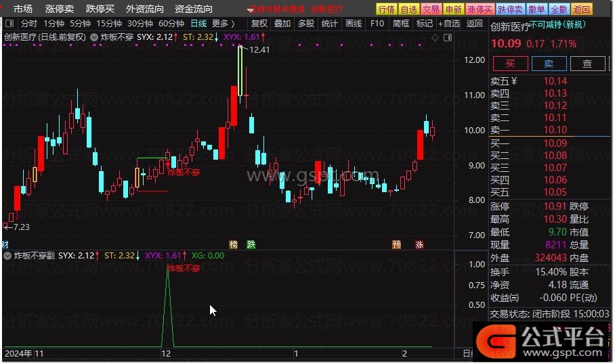The image size is (615, 364).
Task: Click the 创新医疗 stock name in quote panel
Action: click(510, 26)
